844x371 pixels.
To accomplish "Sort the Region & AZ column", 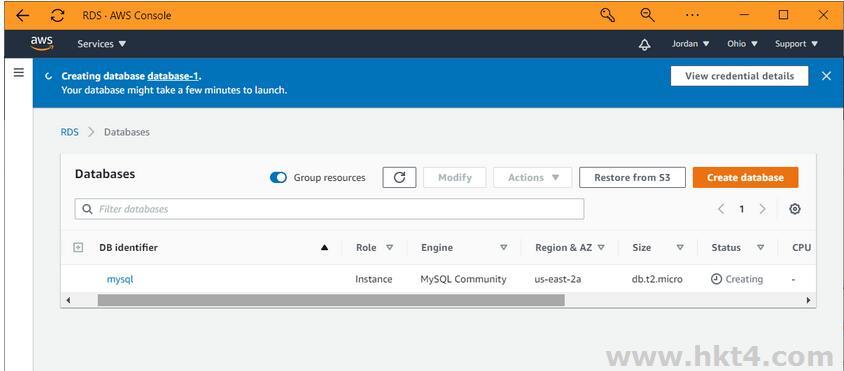I will pyautogui.click(x=601, y=248).
